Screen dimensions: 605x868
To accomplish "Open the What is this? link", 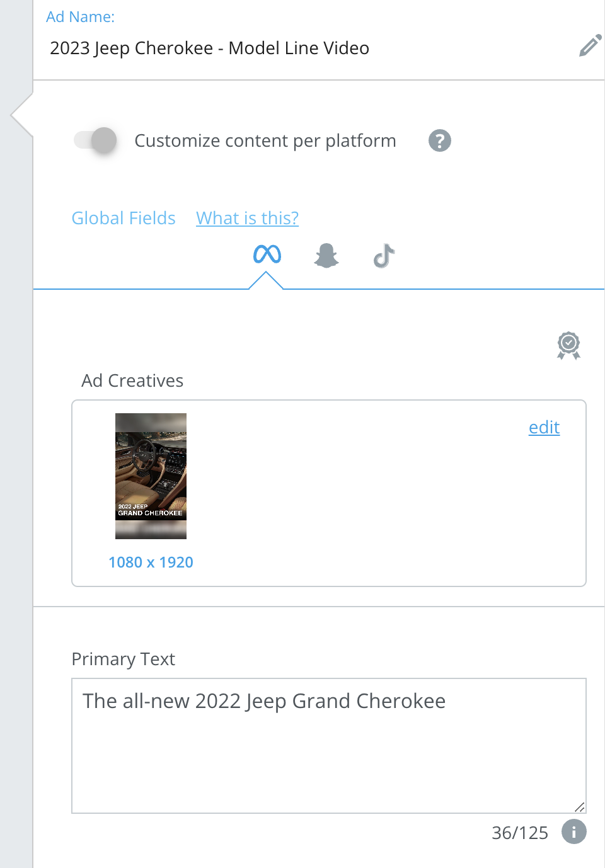I will (247, 218).
